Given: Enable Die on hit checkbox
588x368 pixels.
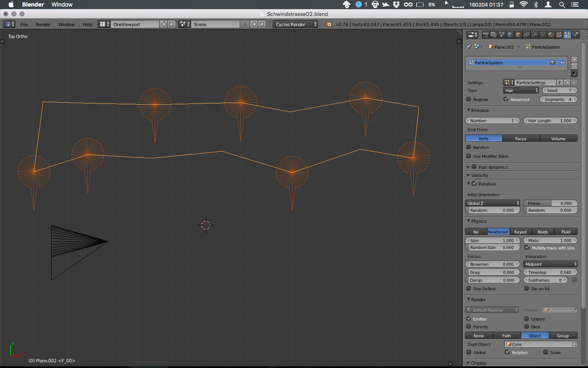Looking at the screenshot, I should click(x=527, y=289).
